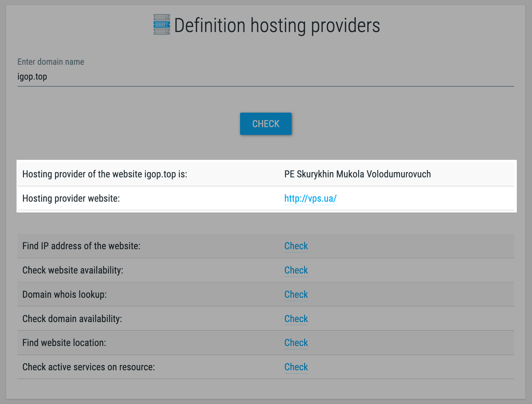
Task: Click the server rack icon beside the title
Action: [162, 25]
